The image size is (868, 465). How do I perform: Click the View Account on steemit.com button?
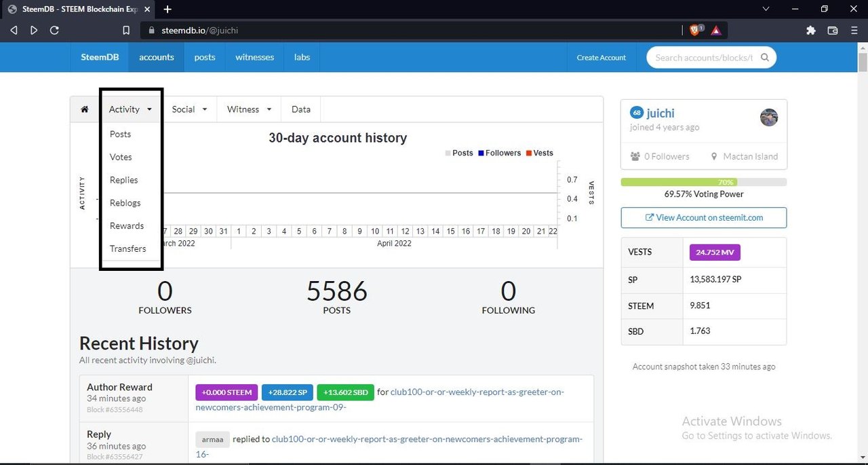(704, 218)
